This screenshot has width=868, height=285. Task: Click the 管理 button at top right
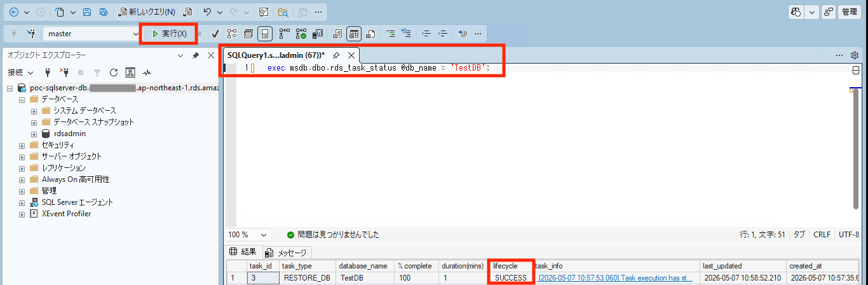(x=849, y=12)
